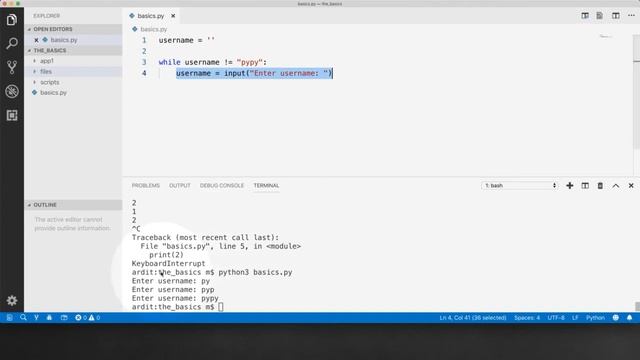Click line number 3 in the gutter
640x360 pixels.
pos(144,62)
